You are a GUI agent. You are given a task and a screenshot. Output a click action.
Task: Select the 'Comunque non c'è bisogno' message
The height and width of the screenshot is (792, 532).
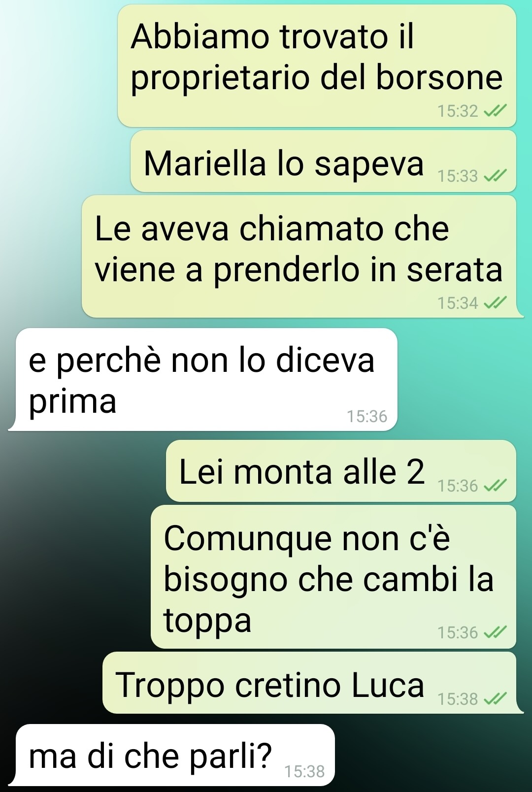tap(333, 576)
